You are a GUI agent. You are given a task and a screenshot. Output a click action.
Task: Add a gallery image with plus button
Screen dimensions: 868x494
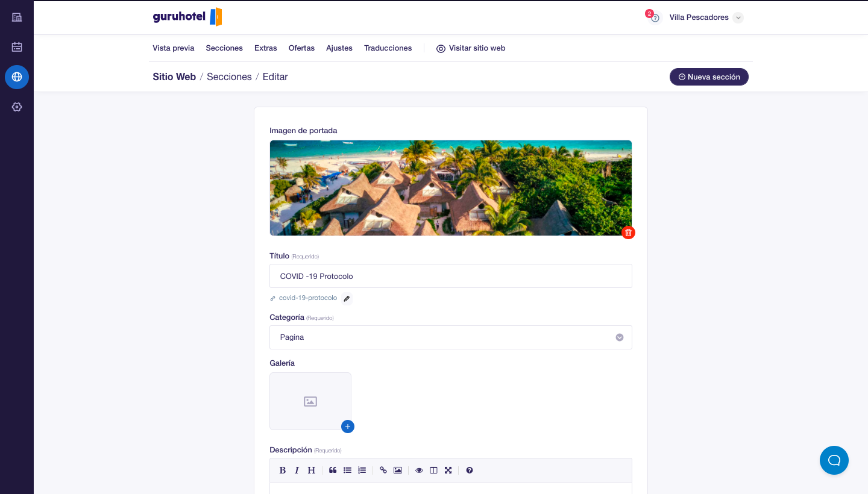tap(348, 427)
